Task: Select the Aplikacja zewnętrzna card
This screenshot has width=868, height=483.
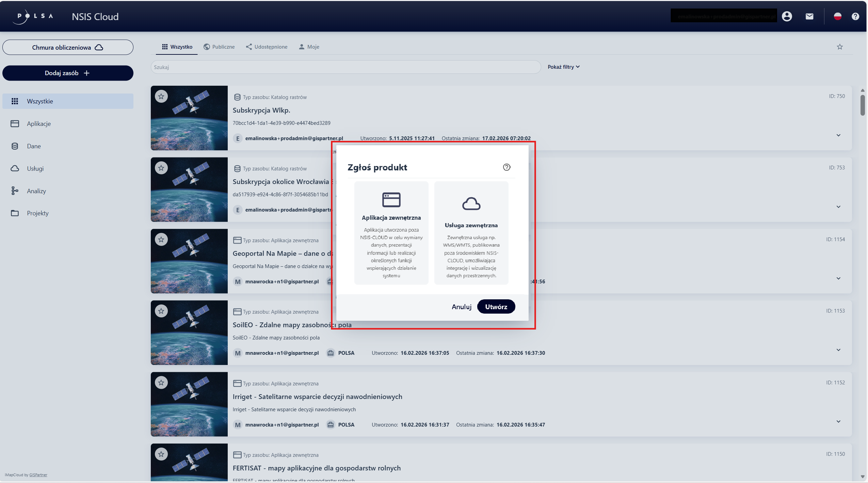Action: [x=391, y=233]
